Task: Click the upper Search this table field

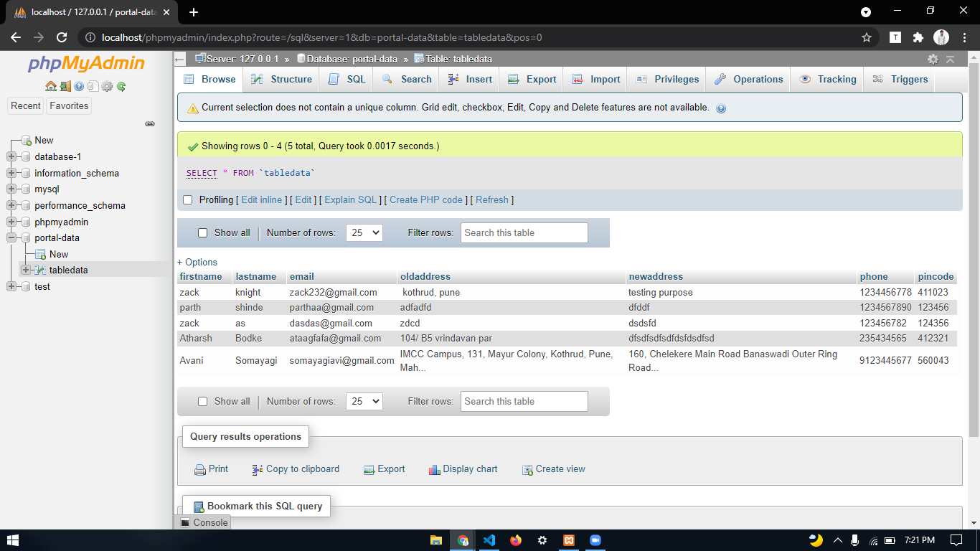Action: click(x=524, y=232)
